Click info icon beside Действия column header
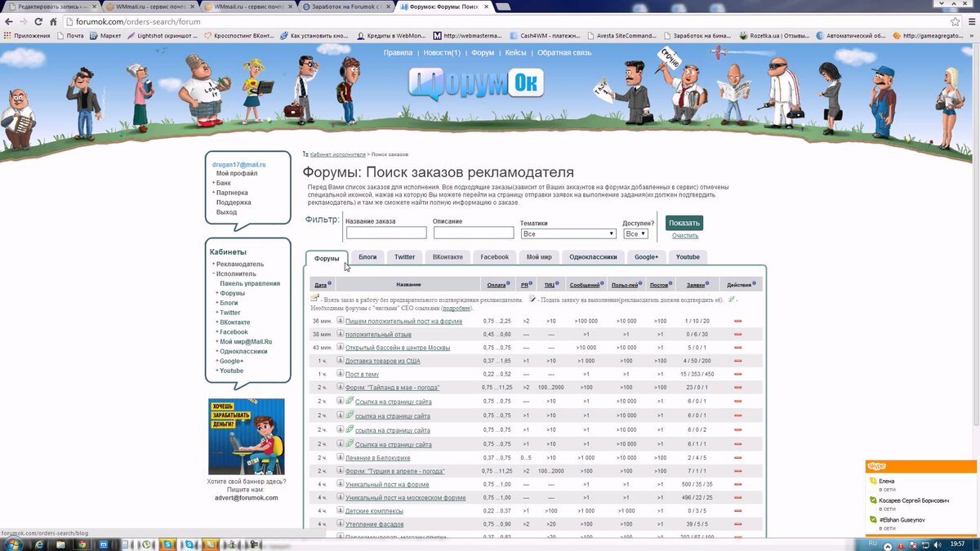This screenshot has width=980, height=551. 755,283
